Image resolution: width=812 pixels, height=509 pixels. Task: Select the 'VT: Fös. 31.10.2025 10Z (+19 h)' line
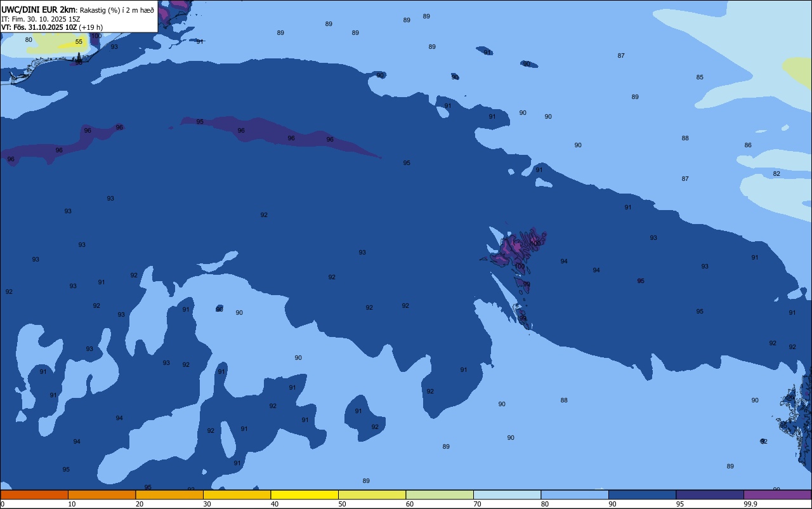[x=52, y=27]
